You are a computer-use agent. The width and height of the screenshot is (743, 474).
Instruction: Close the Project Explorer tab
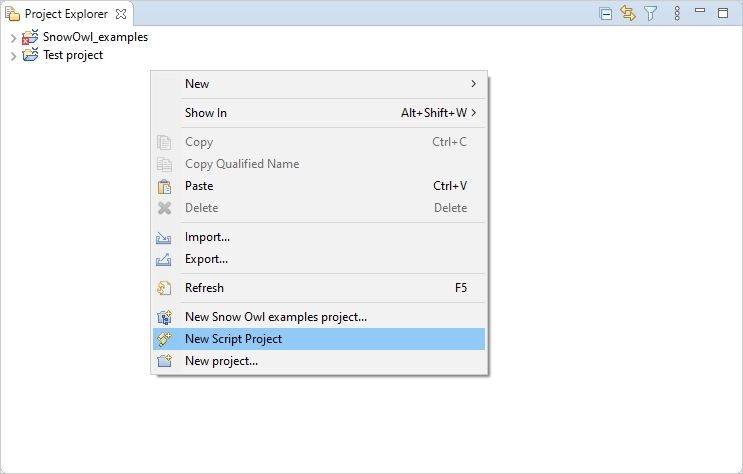tap(121, 14)
